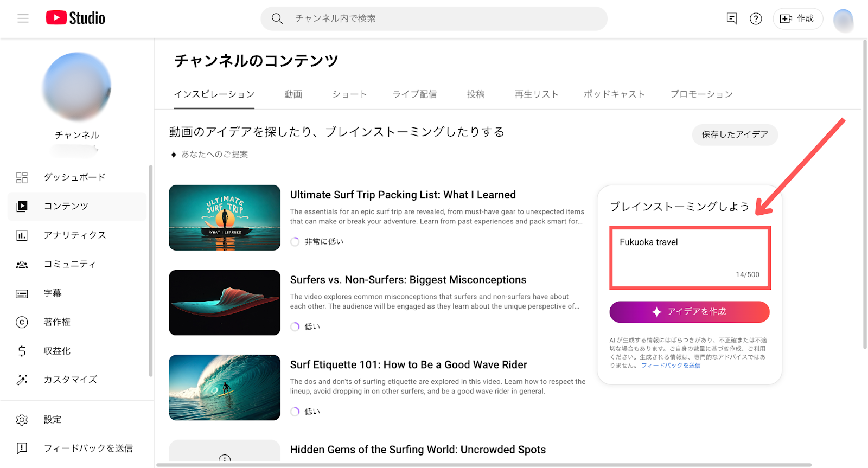Click the page vertical scrollbar

click(865, 194)
